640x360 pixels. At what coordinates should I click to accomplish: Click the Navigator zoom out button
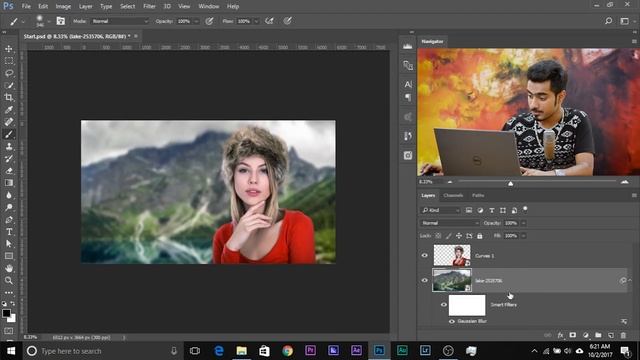tap(450, 182)
